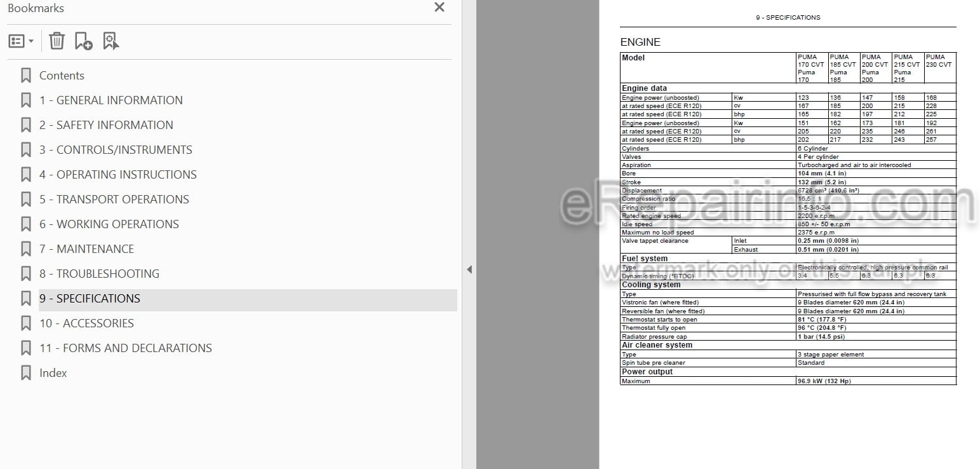Click the '2375 e.r.p.m' maximum no load speed
This screenshot has height=469, width=980.
tap(816, 233)
